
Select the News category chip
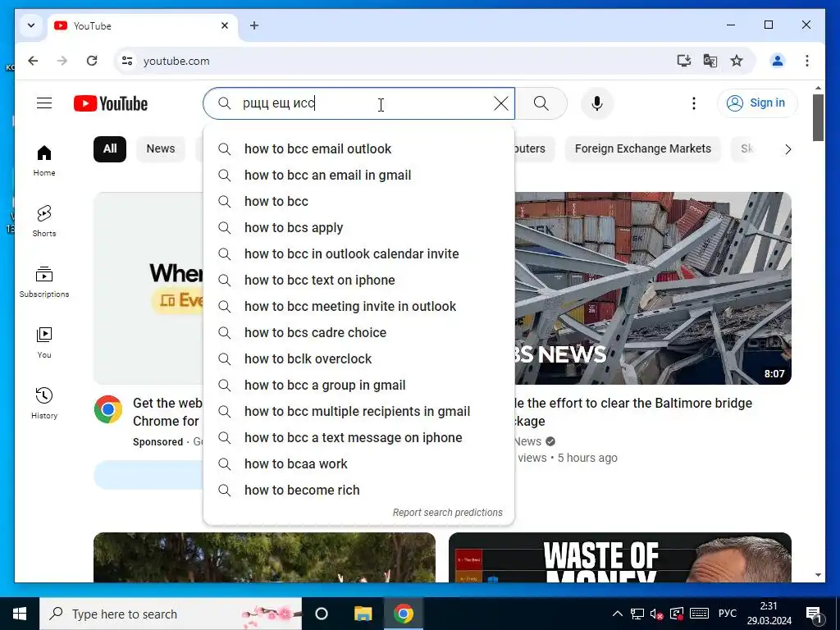click(x=161, y=149)
